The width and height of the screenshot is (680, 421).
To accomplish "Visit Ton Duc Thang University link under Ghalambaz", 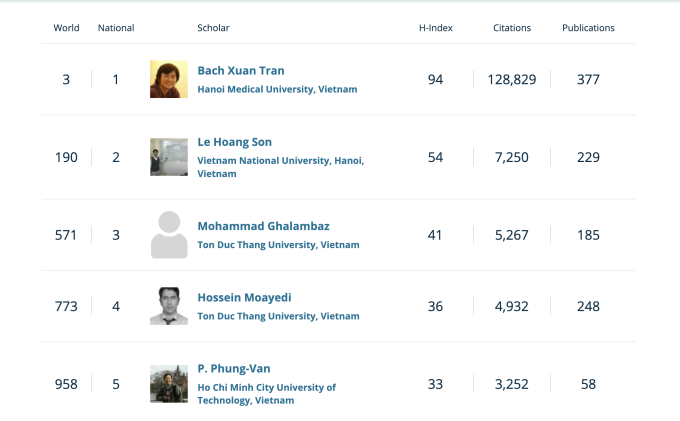I will [278, 245].
